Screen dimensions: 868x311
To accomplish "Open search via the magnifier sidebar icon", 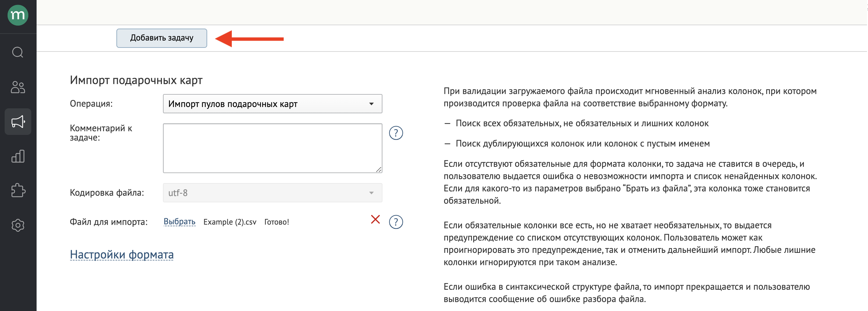I will (x=18, y=52).
